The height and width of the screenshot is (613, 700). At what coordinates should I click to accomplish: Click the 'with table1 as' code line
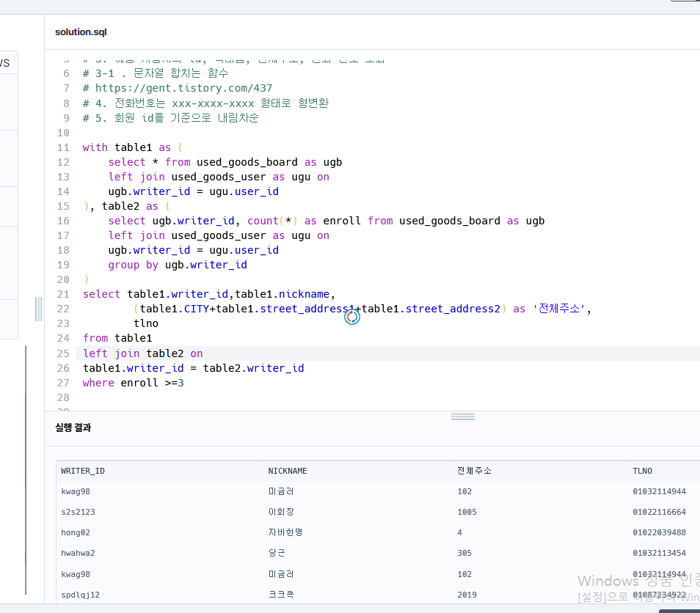(133, 147)
